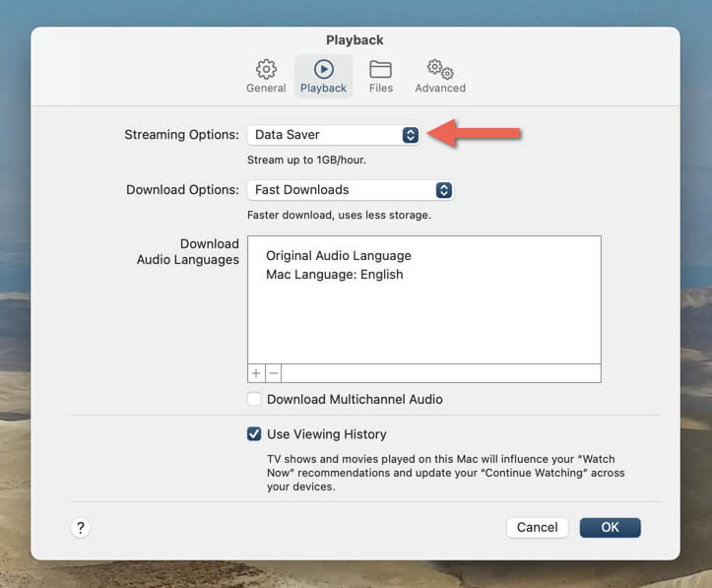Confirm settings with the OK button
712x588 pixels.
(x=610, y=527)
